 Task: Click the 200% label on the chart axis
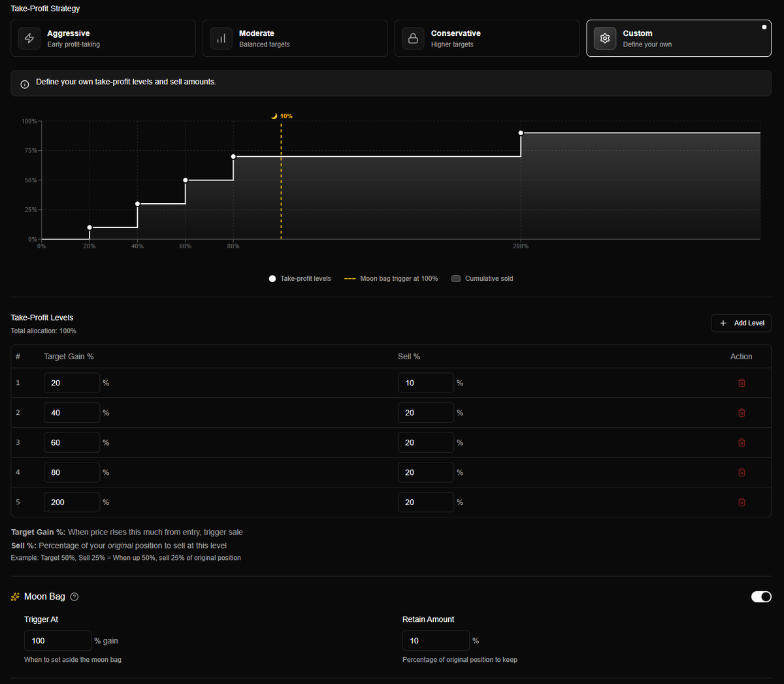(x=521, y=246)
